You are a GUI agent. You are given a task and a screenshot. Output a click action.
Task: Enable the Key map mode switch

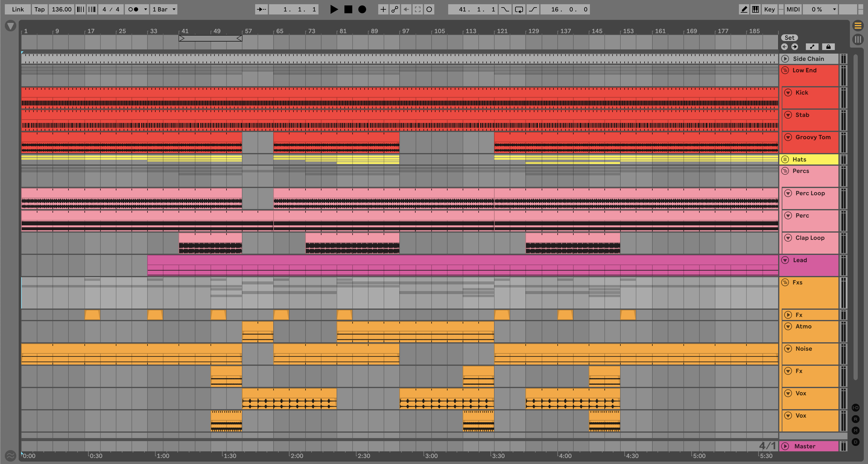point(769,9)
